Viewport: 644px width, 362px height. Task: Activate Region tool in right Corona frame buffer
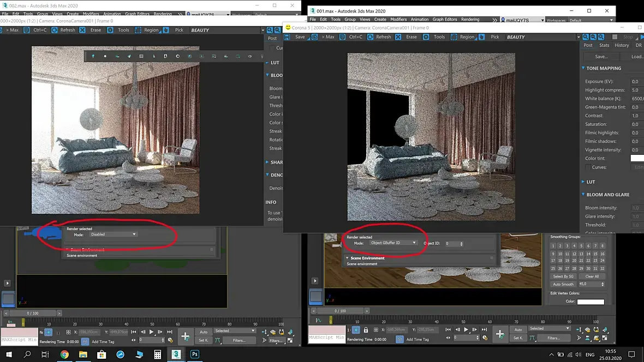454,37
